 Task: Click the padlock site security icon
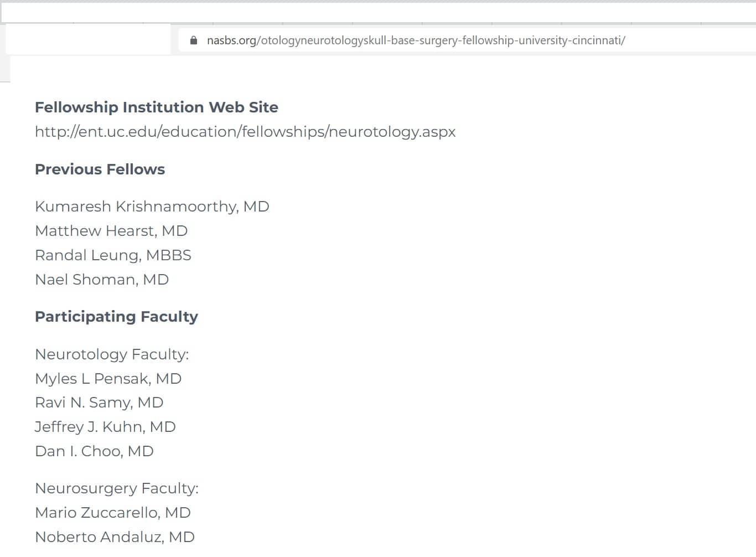click(193, 40)
